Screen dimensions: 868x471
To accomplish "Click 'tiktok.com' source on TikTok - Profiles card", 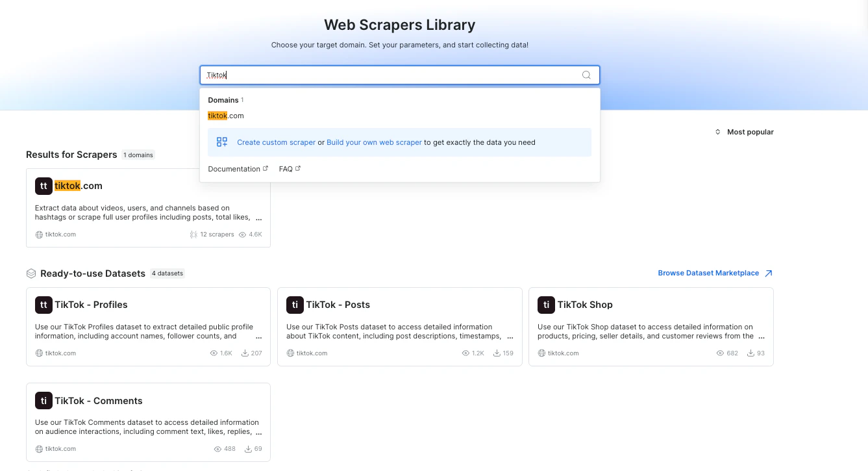I will point(60,353).
